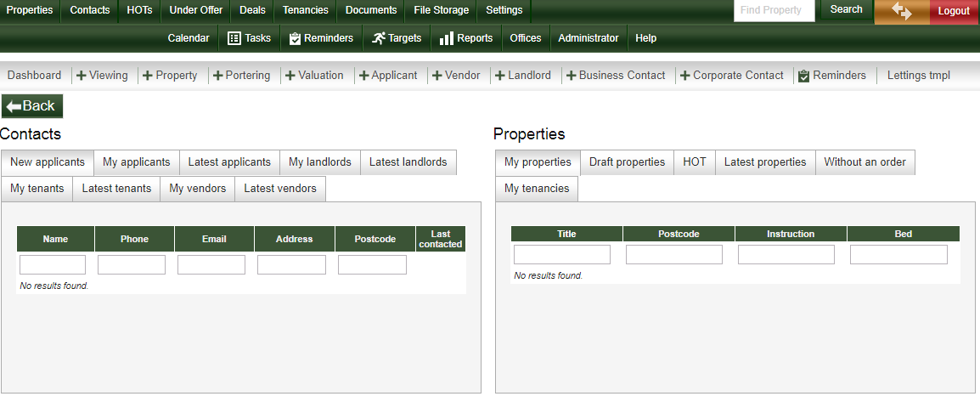
Task: Click the Name filter field in Contacts
Action: [x=53, y=264]
